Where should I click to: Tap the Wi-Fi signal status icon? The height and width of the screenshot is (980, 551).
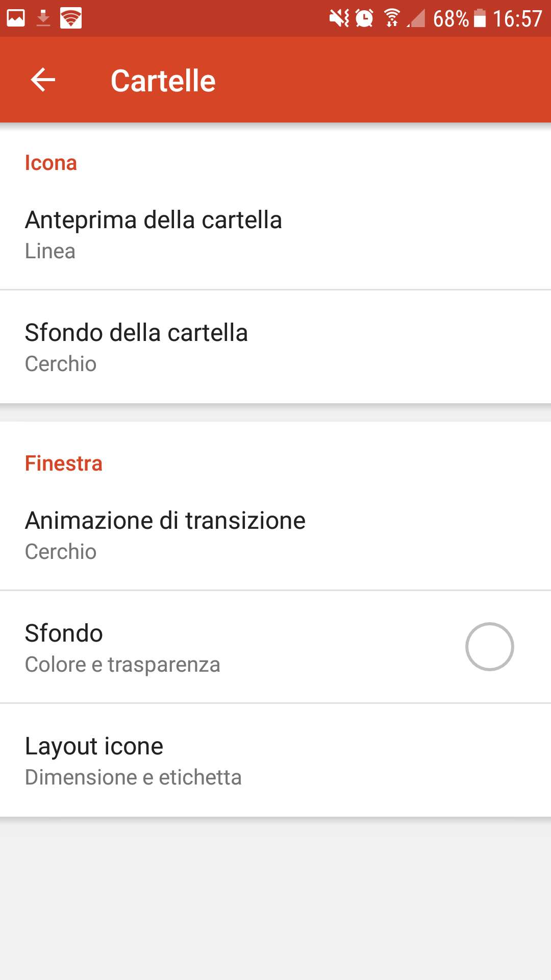click(392, 18)
